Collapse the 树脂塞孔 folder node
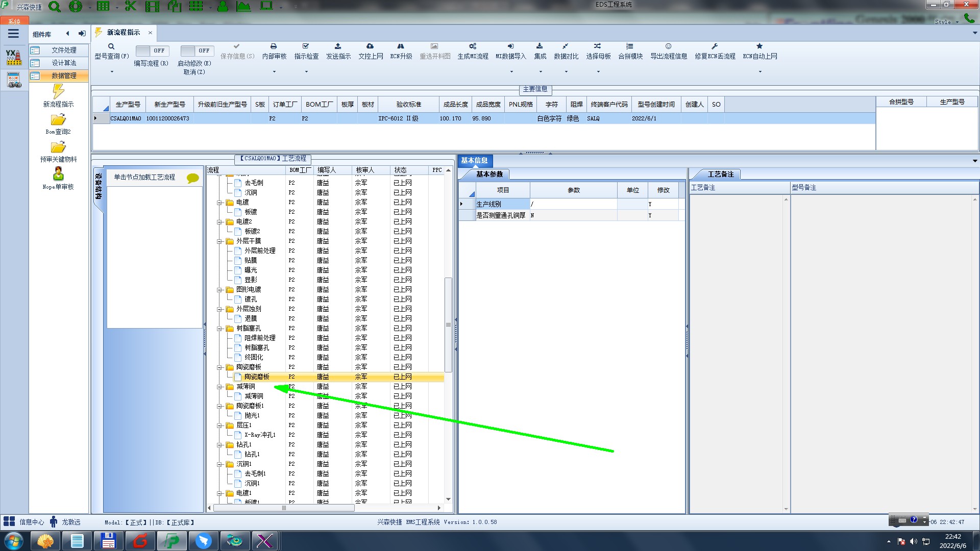The width and height of the screenshot is (980, 551). point(220,329)
